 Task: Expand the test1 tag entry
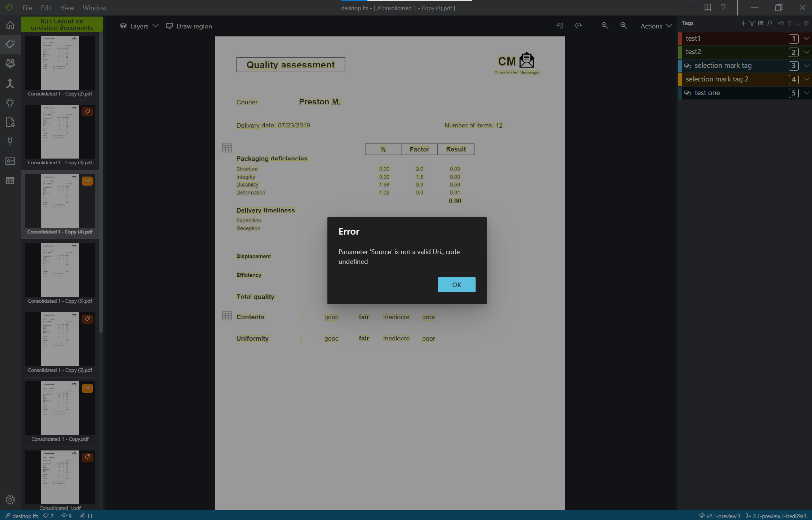tap(806, 39)
